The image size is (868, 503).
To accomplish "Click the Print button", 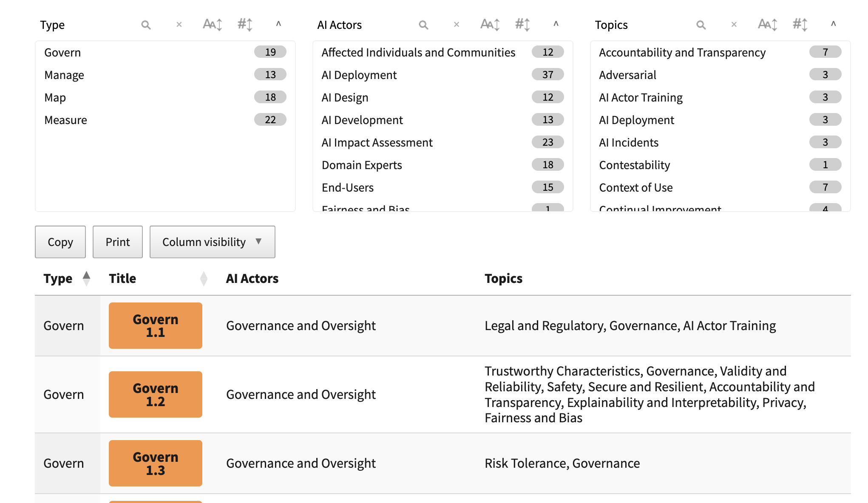I will point(118,242).
